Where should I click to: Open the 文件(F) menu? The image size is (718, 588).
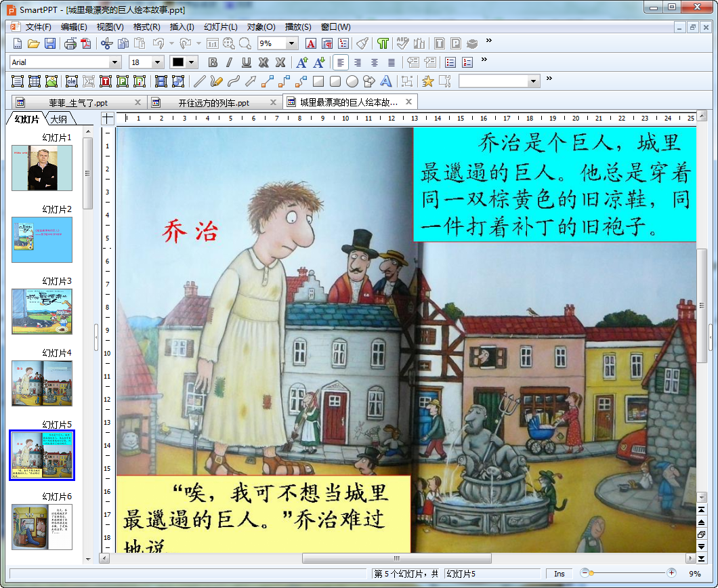(38, 27)
